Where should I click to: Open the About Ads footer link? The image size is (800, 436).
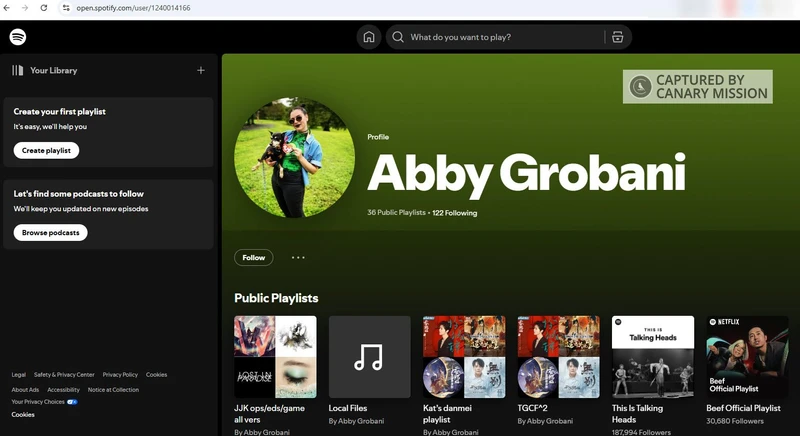pyautogui.click(x=25, y=390)
